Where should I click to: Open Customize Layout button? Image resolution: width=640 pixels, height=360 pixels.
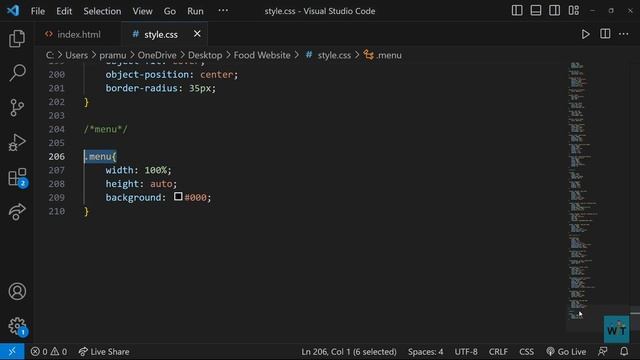coord(573,11)
